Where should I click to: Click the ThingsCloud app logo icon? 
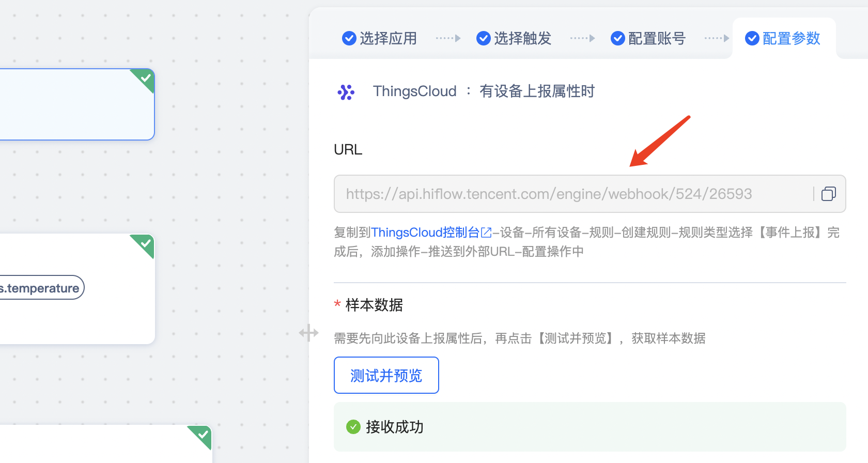click(x=346, y=92)
